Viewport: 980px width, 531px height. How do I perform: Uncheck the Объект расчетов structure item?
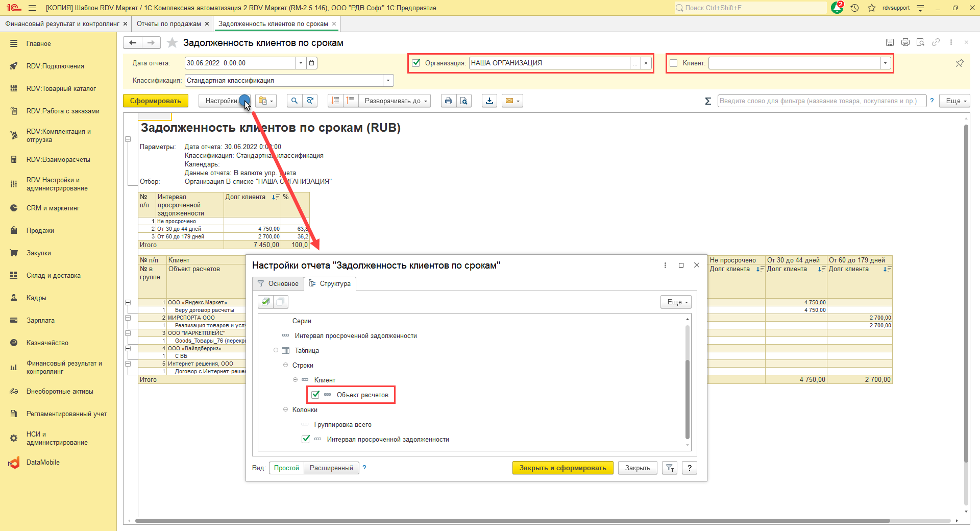pyautogui.click(x=315, y=395)
